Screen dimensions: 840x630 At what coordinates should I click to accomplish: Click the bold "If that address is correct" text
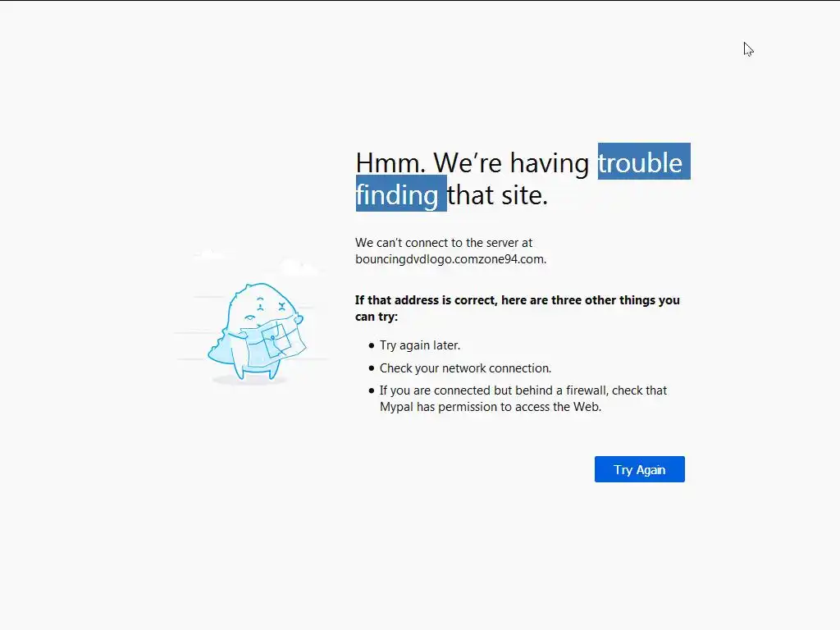click(x=427, y=300)
